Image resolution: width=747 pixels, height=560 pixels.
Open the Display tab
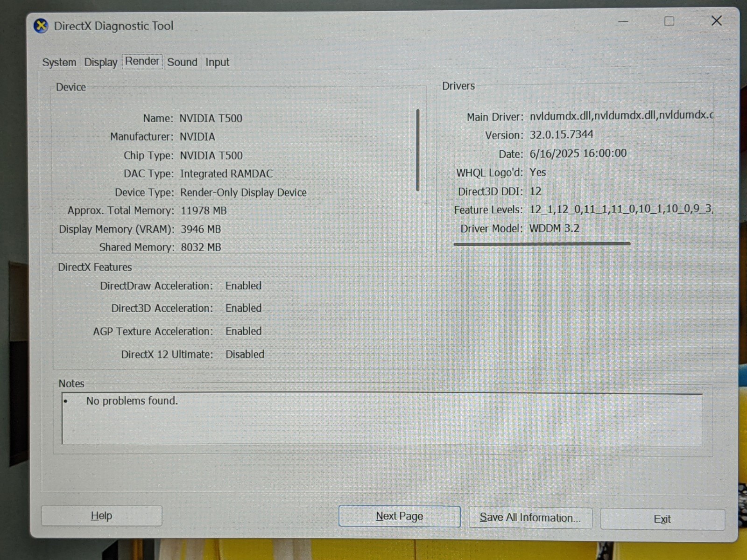[x=101, y=62]
